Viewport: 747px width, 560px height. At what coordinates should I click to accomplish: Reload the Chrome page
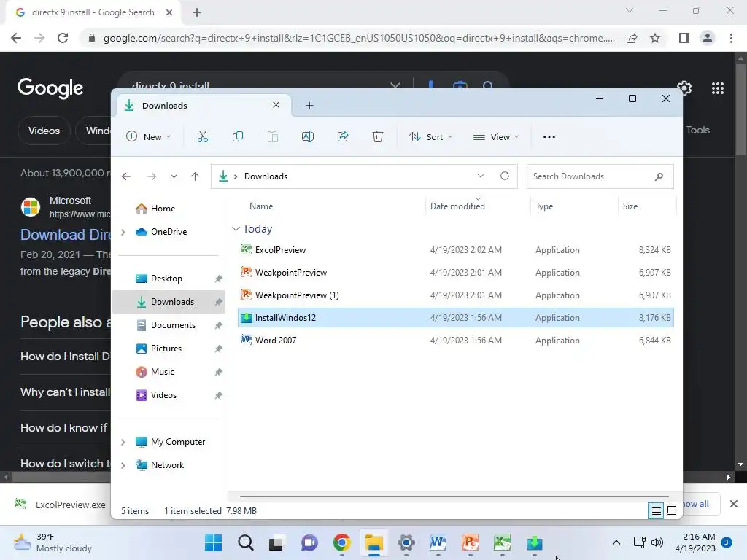point(63,38)
